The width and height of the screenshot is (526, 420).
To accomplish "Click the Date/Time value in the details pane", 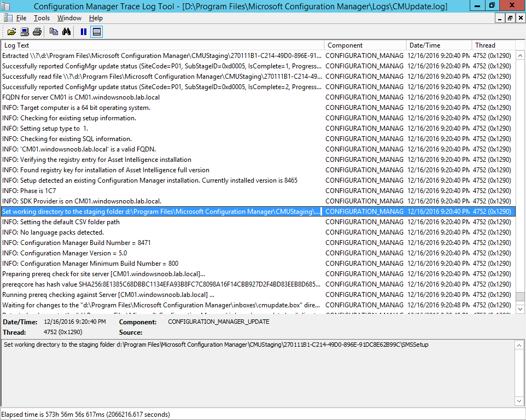I will point(75,322).
